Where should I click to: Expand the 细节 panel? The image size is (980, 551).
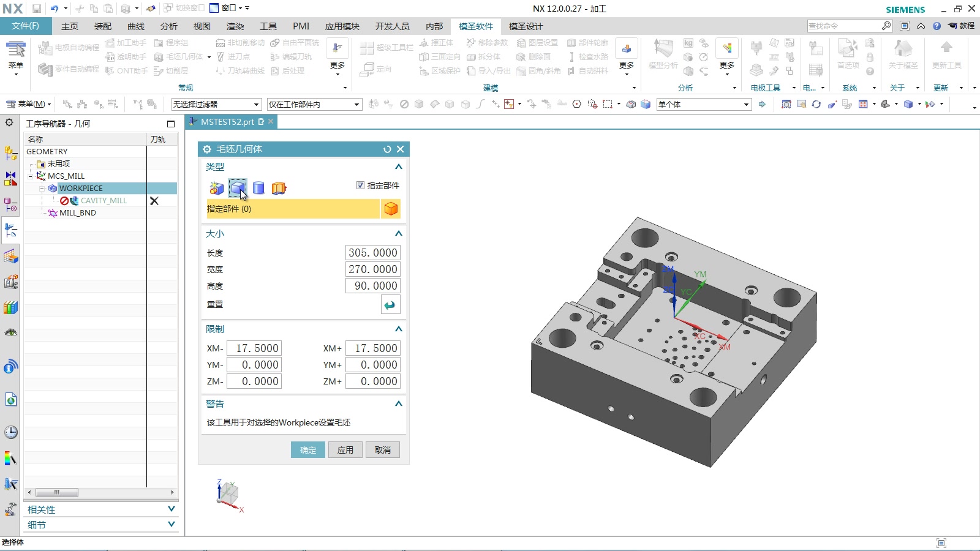coord(171,525)
